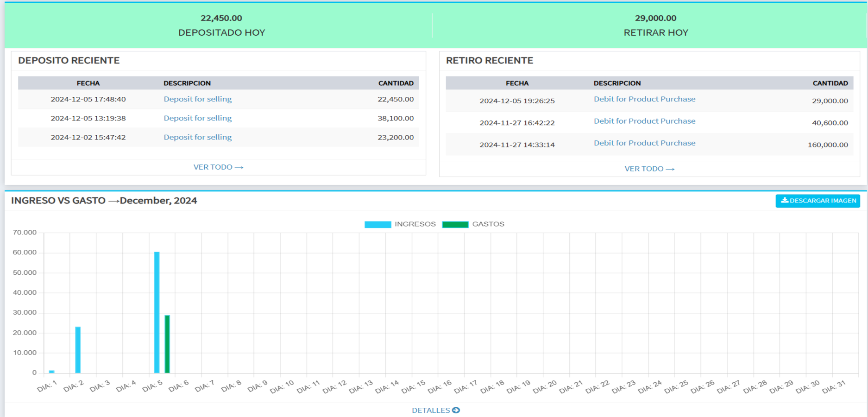Click the 22,450.00 total above DEPOSITADO HOY
The width and height of the screenshot is (868, 417).
[x=221, y=18]
